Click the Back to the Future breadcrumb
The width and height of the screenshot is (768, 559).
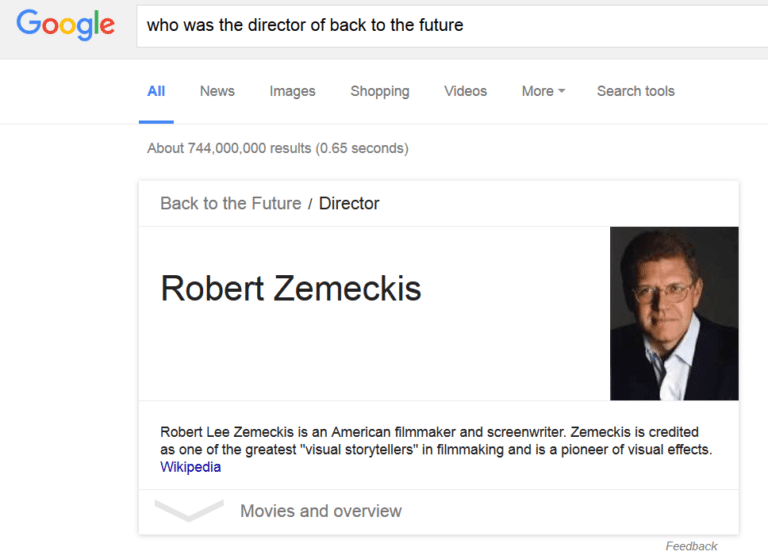(x=230, y=203)
